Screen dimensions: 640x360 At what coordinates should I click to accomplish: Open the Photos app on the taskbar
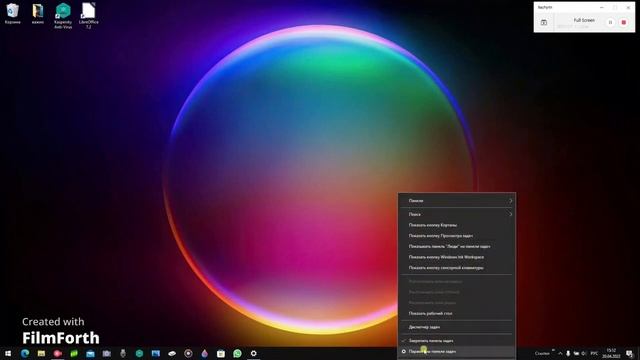point(156,353)
